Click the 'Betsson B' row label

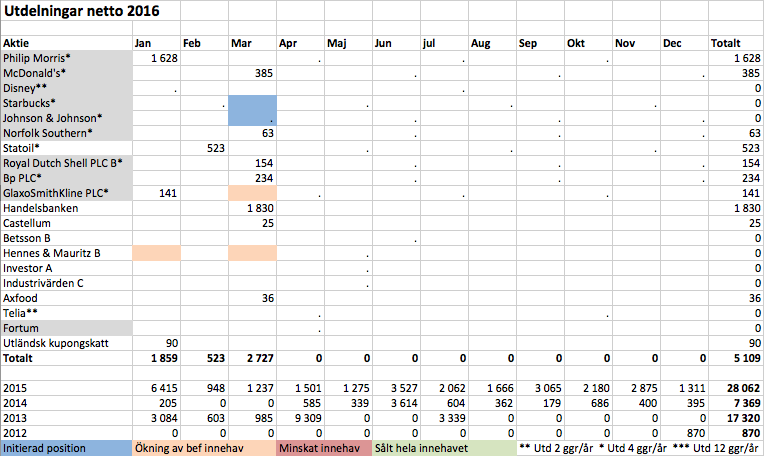[66, 238]
